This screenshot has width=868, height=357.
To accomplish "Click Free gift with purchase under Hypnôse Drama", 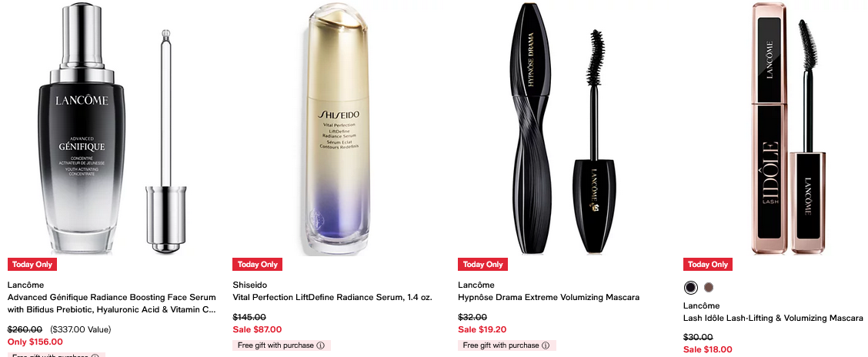I will [x=501, y=345].
